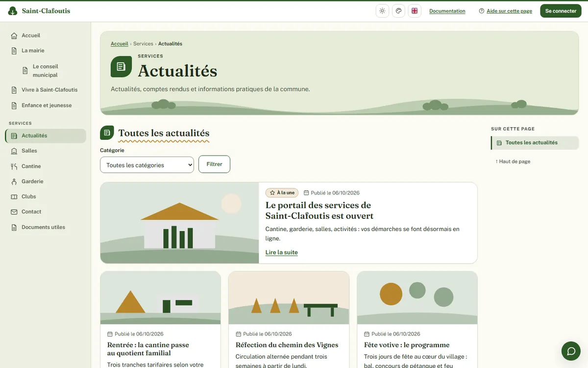Click the Toutes les actualités section icon
This screenshot has height=368, width=588.
click(x=107, y=132)
